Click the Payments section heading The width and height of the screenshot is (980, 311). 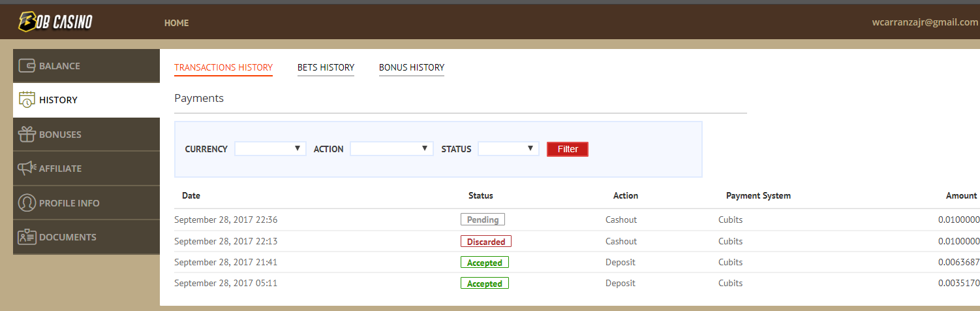pos(199,98)
